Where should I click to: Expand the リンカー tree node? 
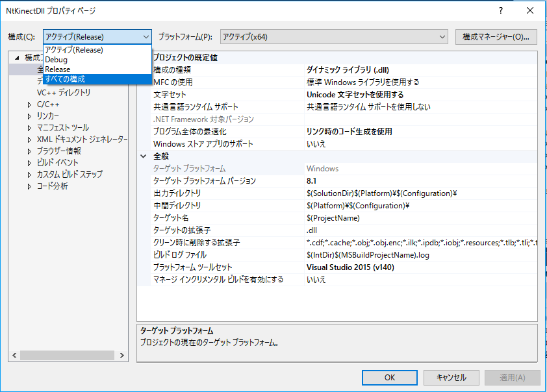pyautogui.click(x=29, y=116)
